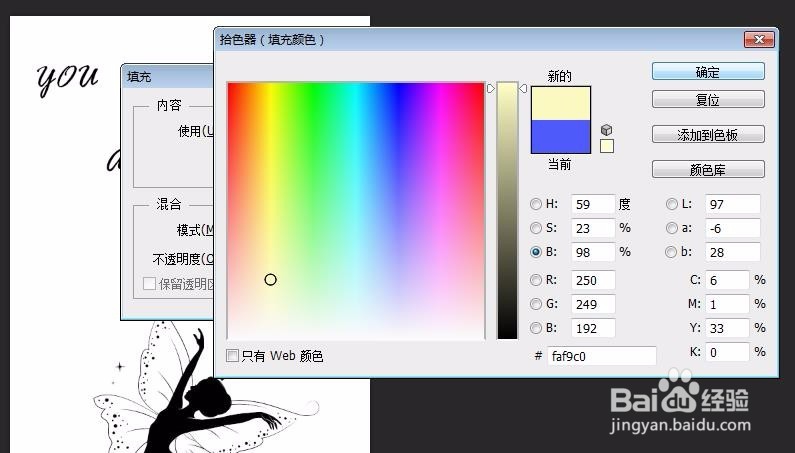Viewport: 795px width, 453px height.
Task: Close the color picker dialog
Action: (x=758, y=39)
